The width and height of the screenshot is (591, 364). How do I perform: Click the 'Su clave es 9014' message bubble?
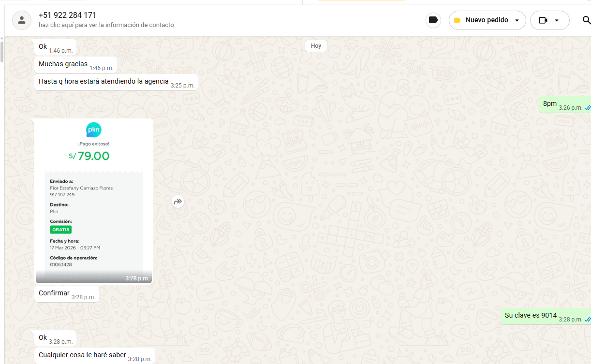point(531,316)
